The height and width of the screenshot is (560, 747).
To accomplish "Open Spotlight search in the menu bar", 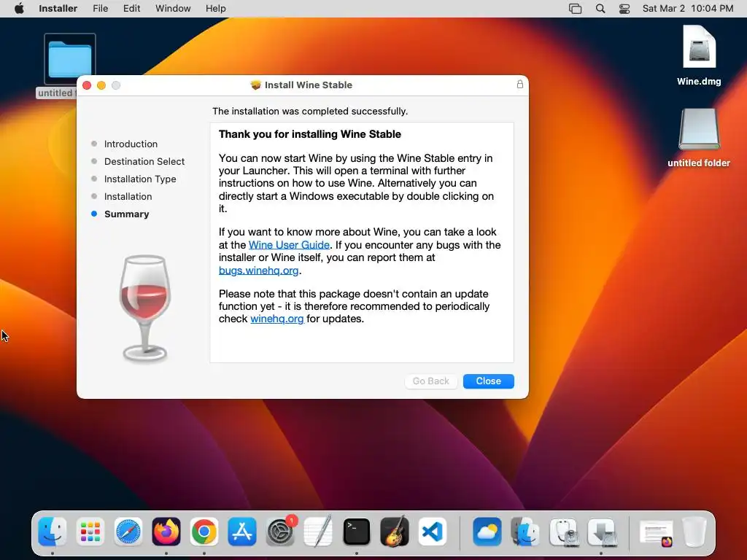I will pyautogui.click(x=600, y=8).
